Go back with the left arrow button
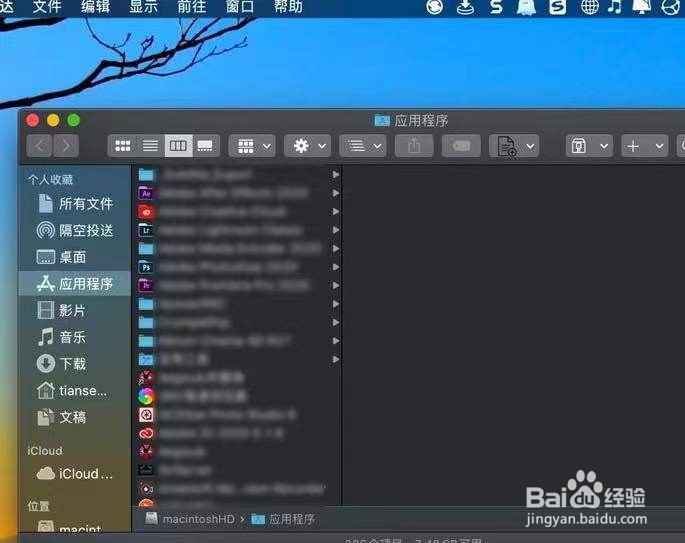 pos(40,145)
